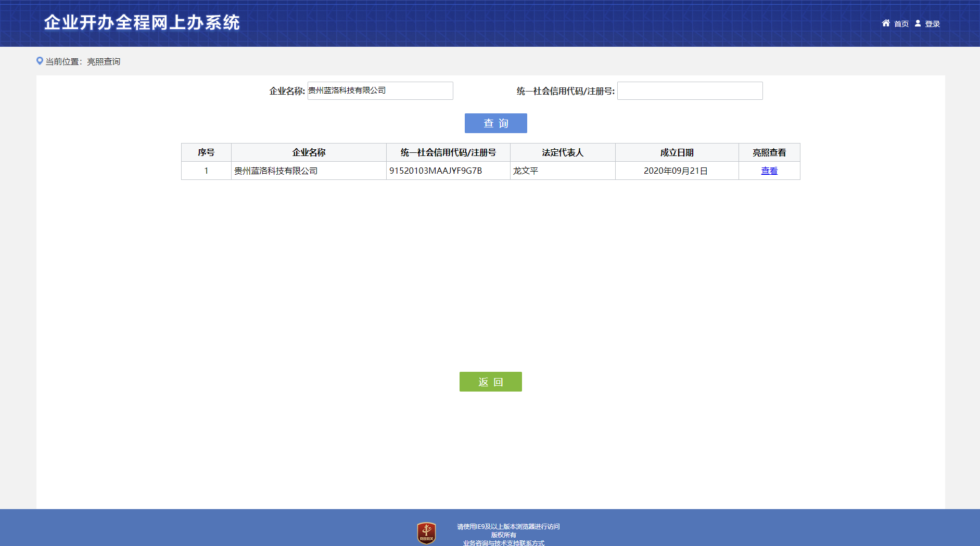
Task: Click the 序号 column header
Action: point(206,152)
